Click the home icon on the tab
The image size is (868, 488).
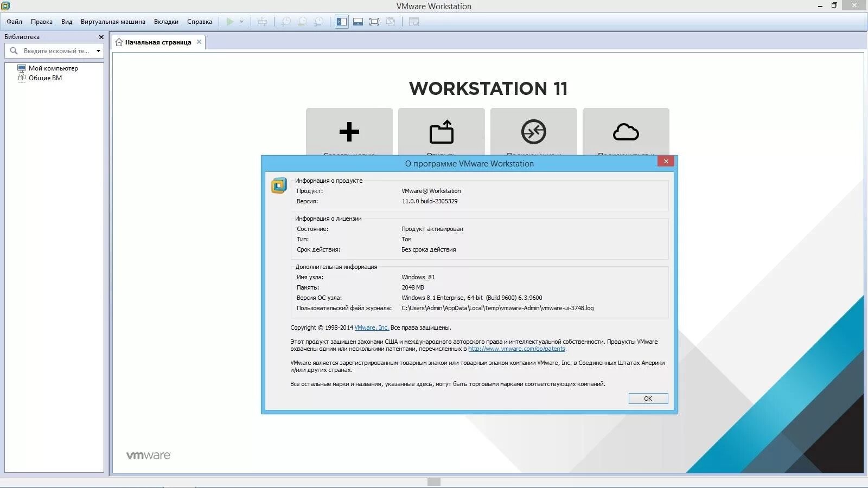pos(119,42)
